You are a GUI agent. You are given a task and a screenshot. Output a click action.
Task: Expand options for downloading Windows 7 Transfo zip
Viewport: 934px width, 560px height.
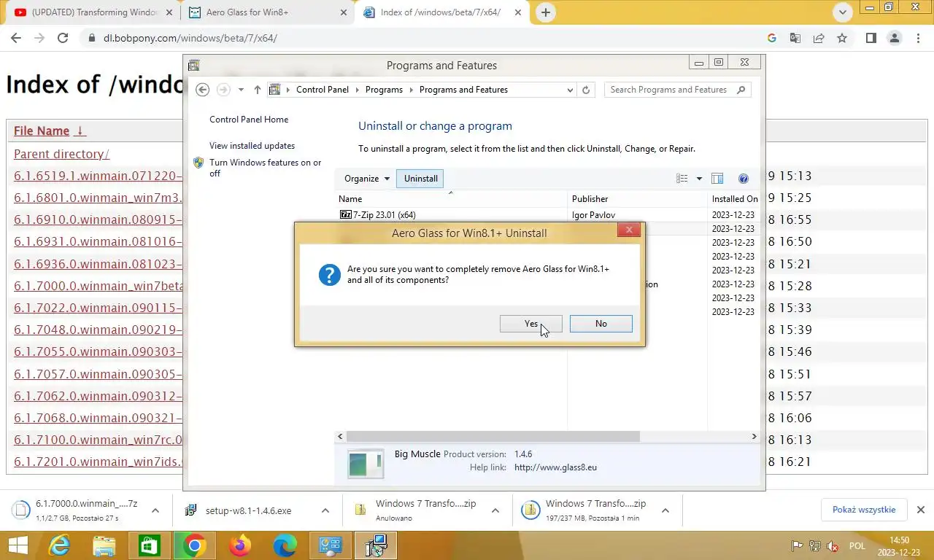coord(665,511)
